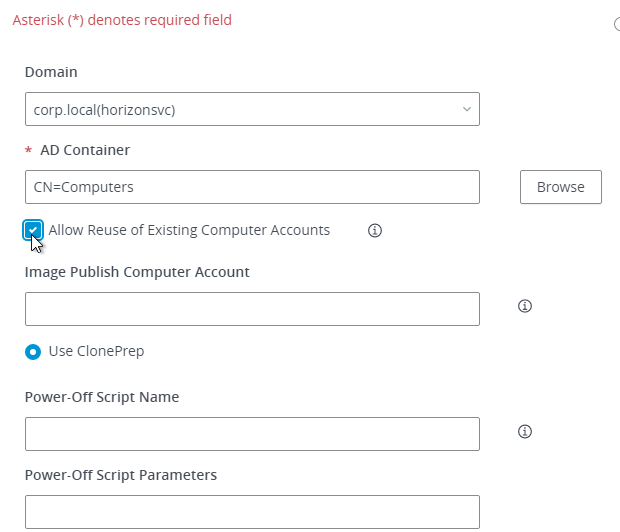This screenshot has width=620, height=532.
Task: Click info icon beside Allow Reuse checkbox
Action: [374, 230]
